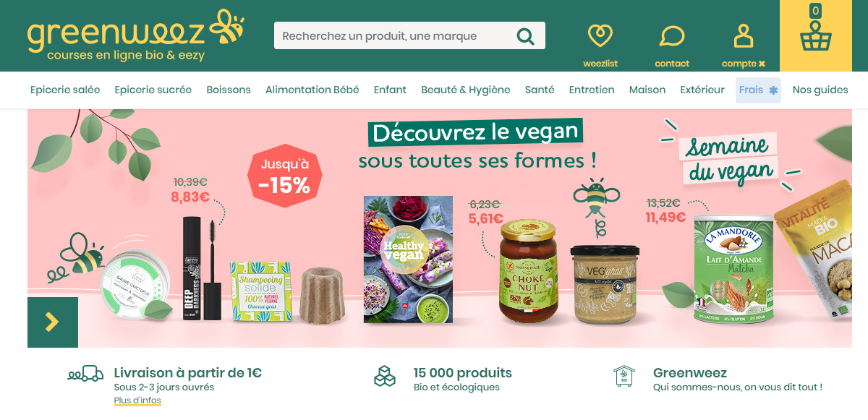Viewport: 868px width, 420px height.
Task: Expand the Nos guides menu
Action: click(820, 90)
